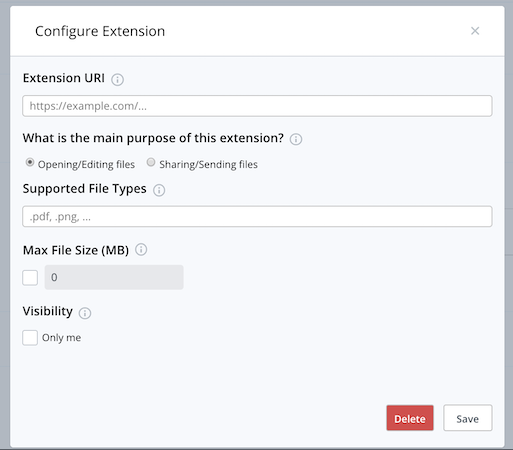This screenshot has width=513, height=450.
Task: Click the info icon beside Extension URI
Action: pyautogui.click(x=117, y=80)
